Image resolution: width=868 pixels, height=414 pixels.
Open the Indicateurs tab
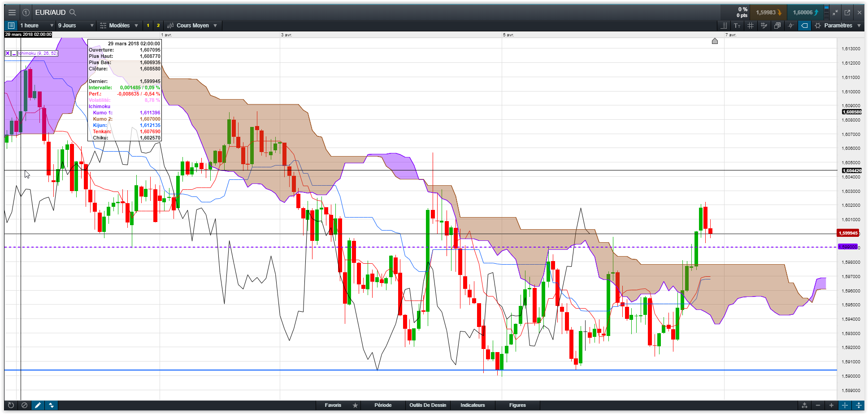473,405
